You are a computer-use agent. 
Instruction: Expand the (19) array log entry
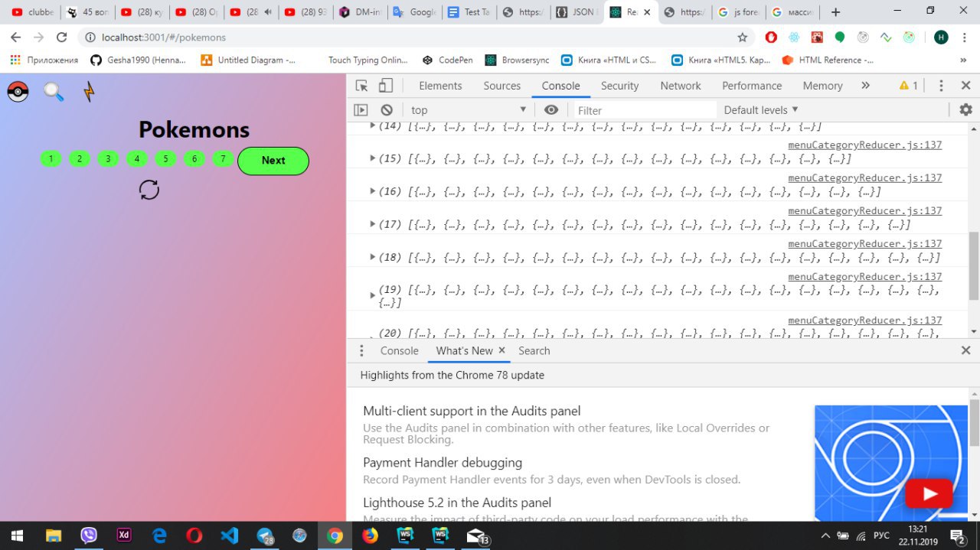373,295
